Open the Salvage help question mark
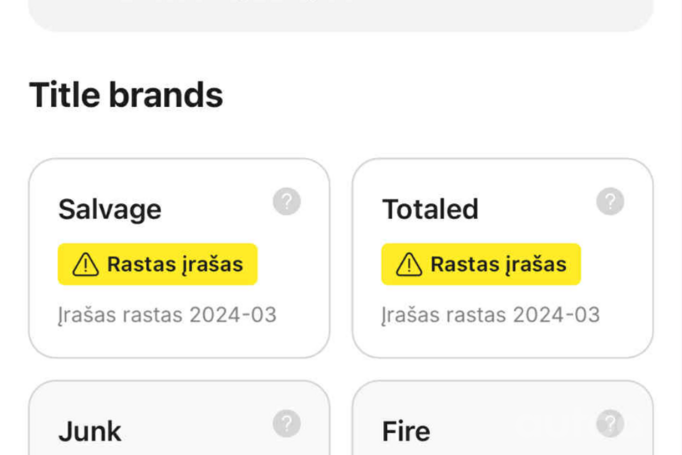This screenshot has height=455, width=682. point(287,202)
